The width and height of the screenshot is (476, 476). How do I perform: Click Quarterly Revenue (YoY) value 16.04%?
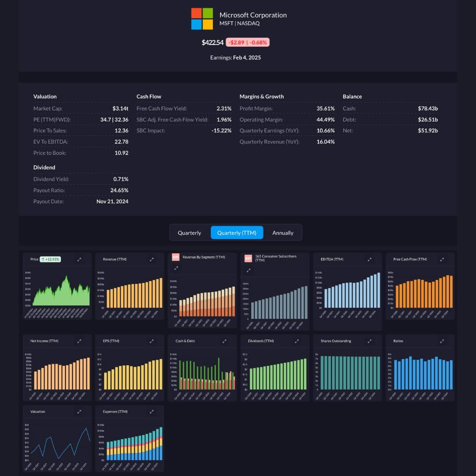[x=326, y=142]
